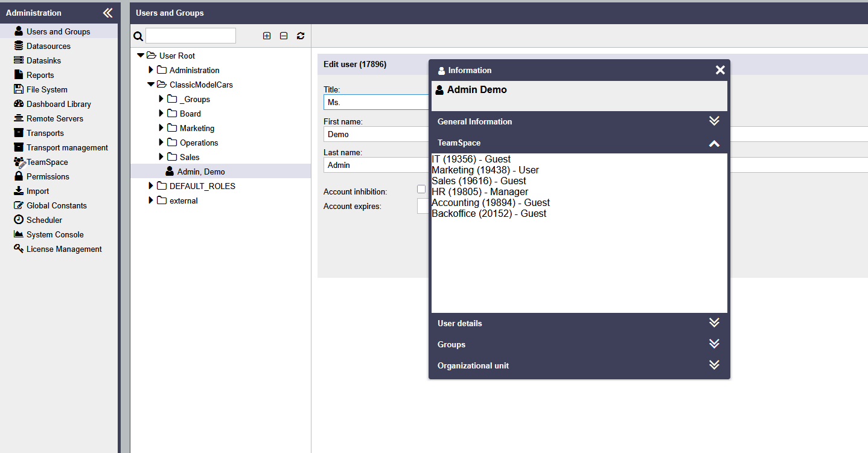868x453 pixels.
Task: Expand the Marketing folder node
Action: click(x=161, y=127)
